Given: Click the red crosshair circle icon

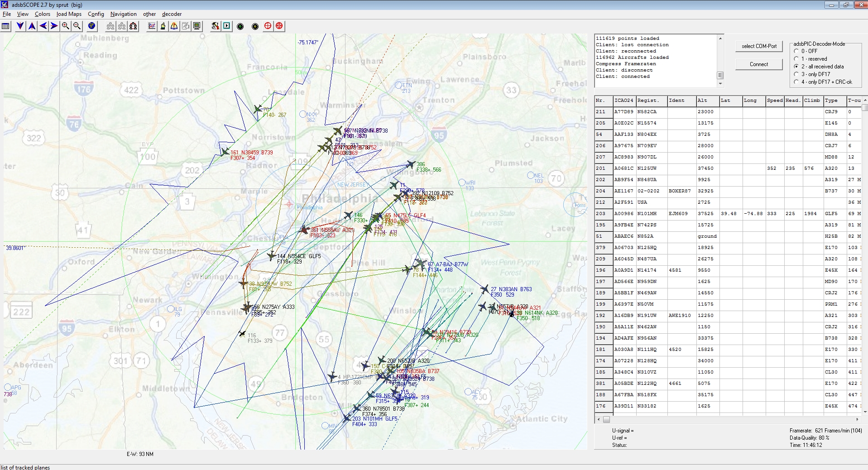Looking at the screenshot, I should tap(268, 26).
